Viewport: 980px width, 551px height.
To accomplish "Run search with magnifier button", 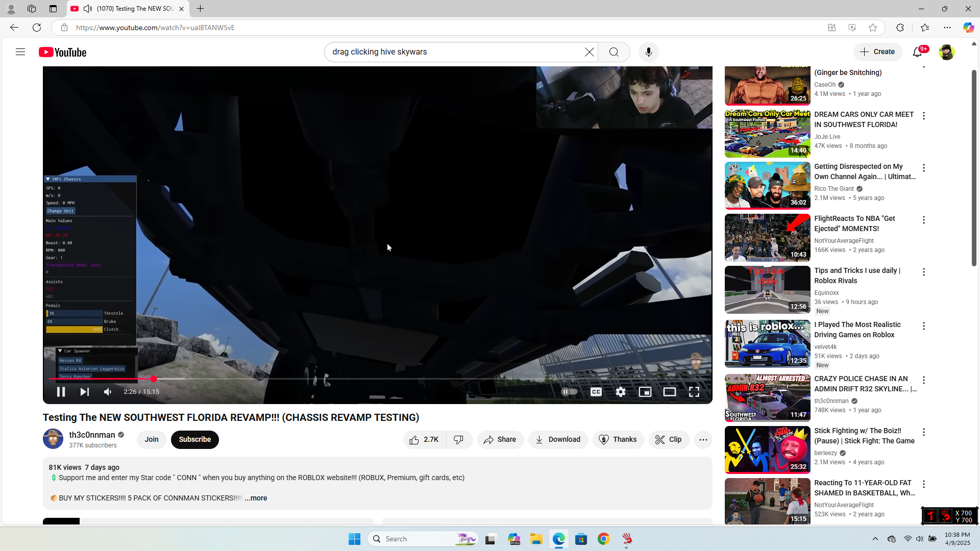I will pos(614,52).
